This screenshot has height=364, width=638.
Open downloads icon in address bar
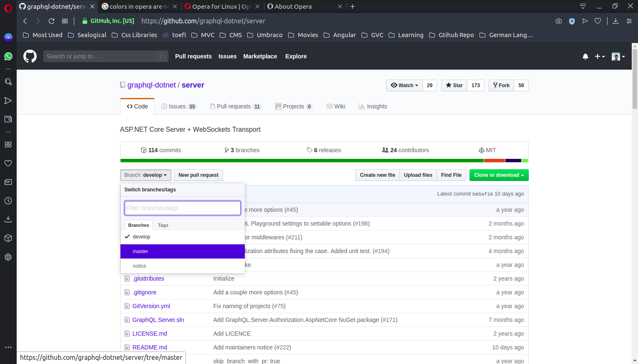pyautogui.click(x=615, y=21)
